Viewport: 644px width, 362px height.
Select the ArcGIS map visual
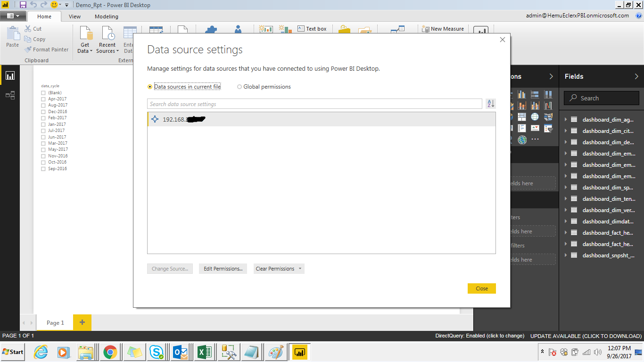point(522,140)
